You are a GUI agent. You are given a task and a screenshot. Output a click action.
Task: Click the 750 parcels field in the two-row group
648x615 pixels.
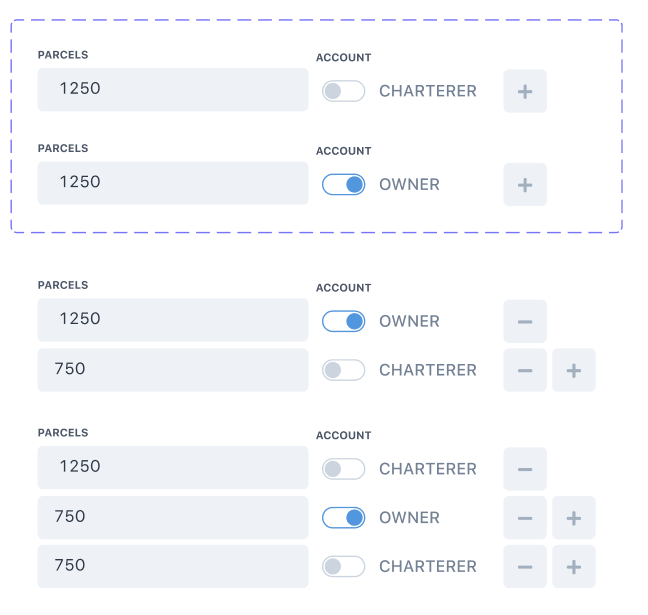[173, 369]
